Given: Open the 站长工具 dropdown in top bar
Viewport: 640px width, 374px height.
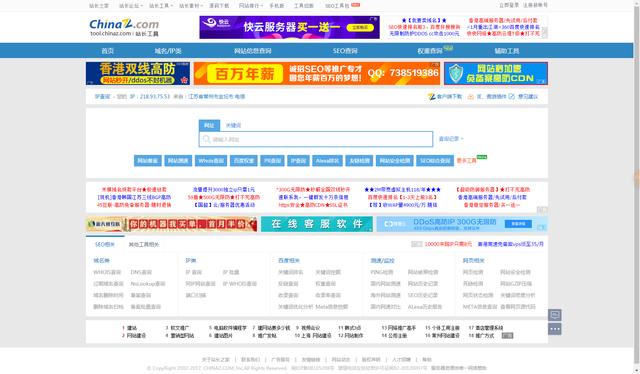Looking at the screenshot, I should (x=160, y=6).
